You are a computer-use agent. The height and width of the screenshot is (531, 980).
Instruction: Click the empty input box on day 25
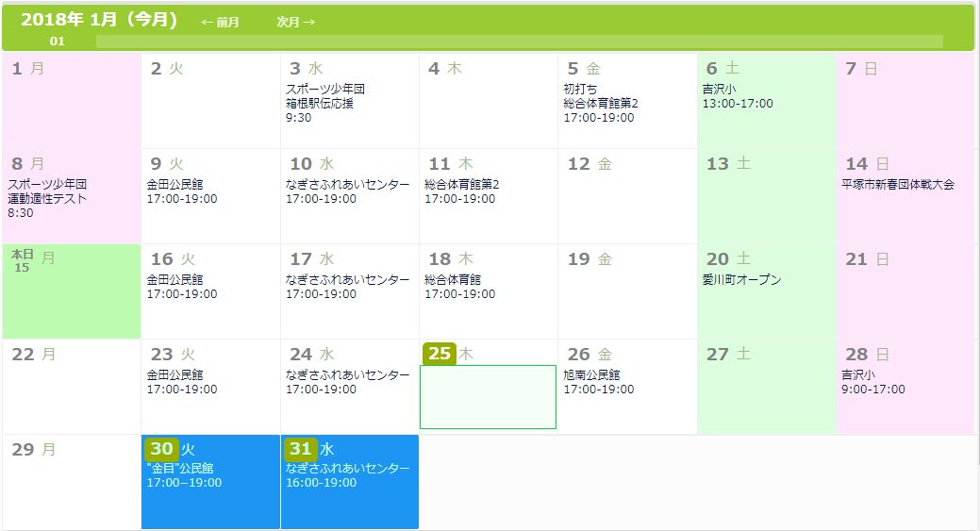pyautogui.click(x=488, y=397)
